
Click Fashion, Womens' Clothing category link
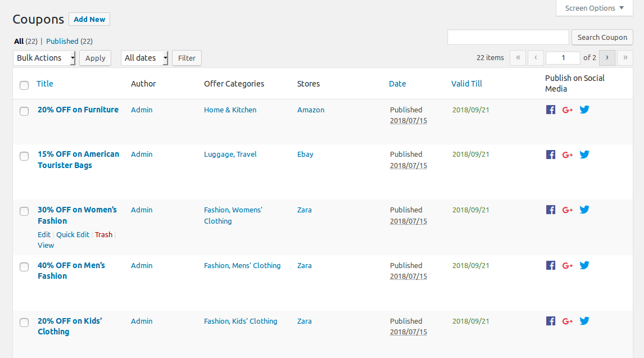click(x=233, y=216)
